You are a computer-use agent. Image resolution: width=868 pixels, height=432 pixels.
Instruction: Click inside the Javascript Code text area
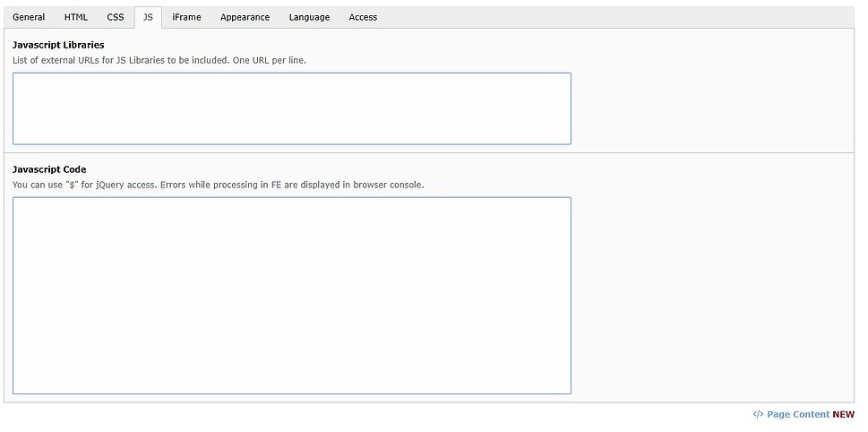pyautogui.click(x=291, y=295)
